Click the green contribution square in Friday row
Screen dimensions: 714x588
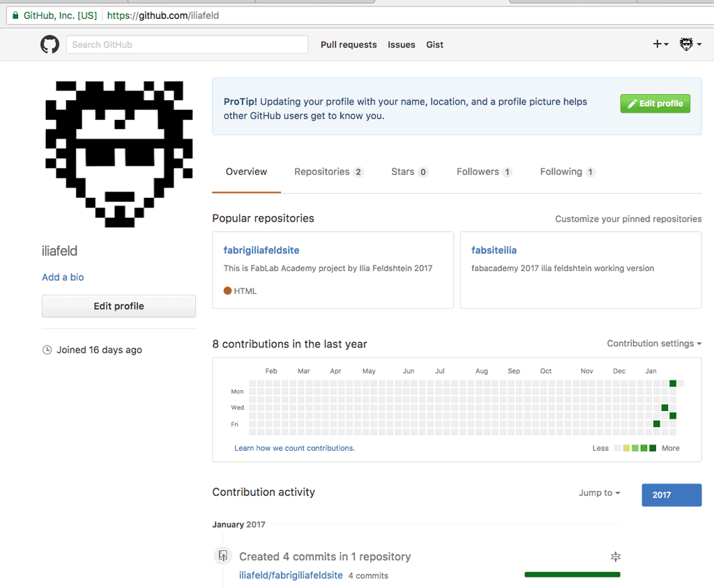[657, 424]
